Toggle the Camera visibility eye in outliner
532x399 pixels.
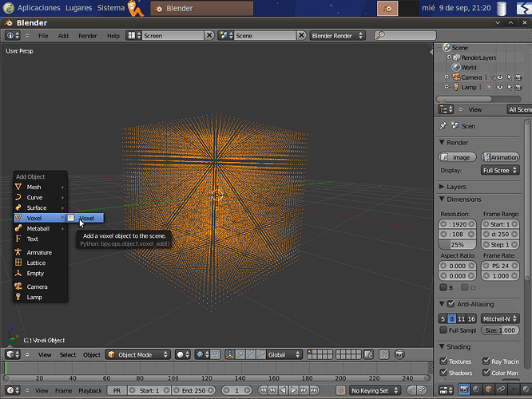click(x=500, y=77)
